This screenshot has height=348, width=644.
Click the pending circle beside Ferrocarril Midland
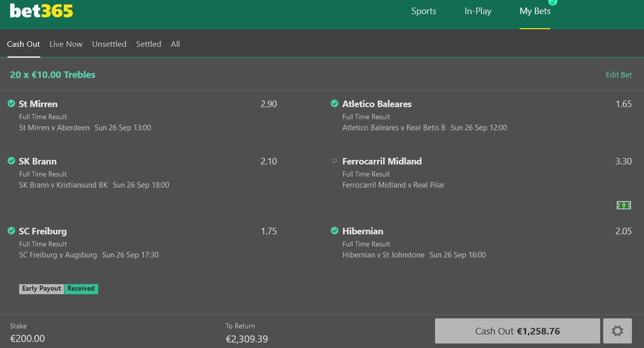pos(334,161)
